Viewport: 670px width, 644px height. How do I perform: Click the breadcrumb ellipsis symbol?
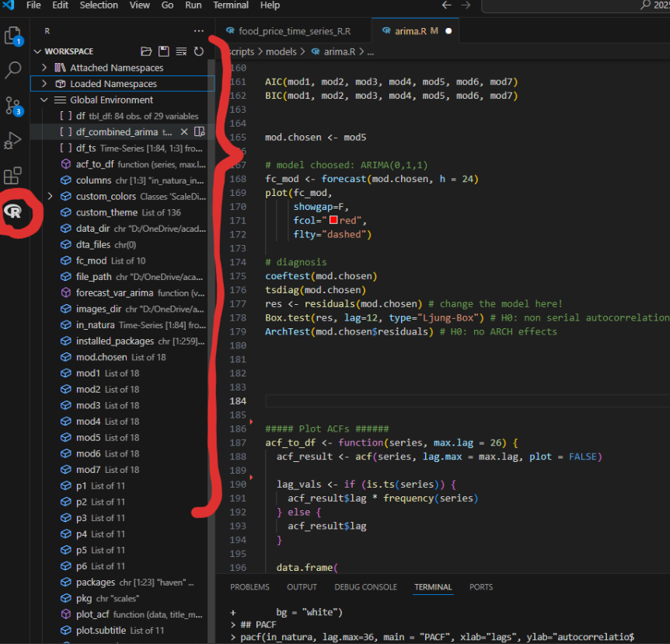coord(371,52)
